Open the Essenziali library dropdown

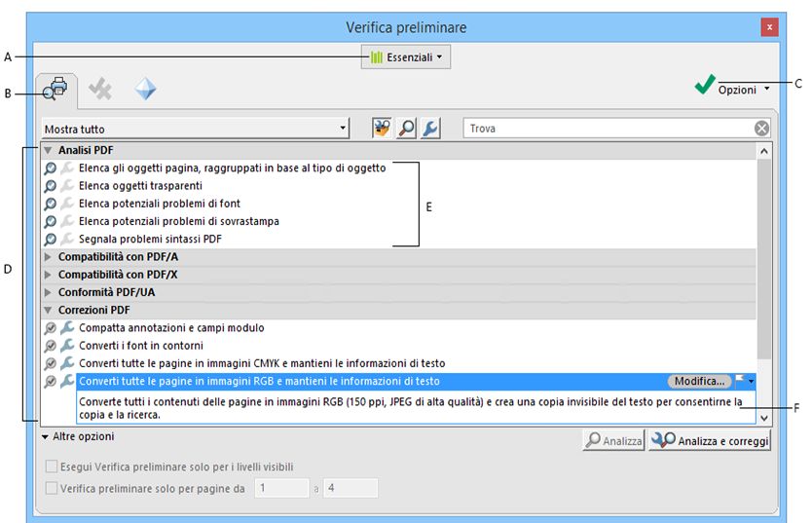(x=406, y=56)
